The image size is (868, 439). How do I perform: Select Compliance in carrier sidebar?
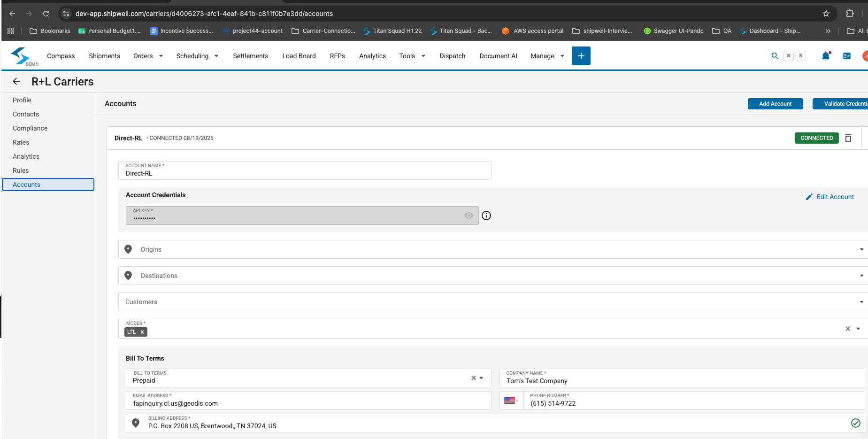pos(30,128)
